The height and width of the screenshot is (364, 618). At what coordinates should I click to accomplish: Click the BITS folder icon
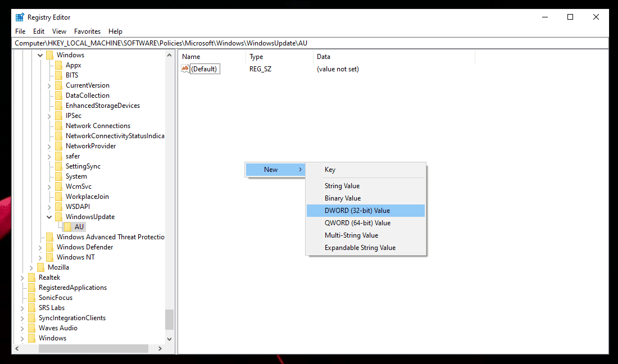[x=59, y=75]
